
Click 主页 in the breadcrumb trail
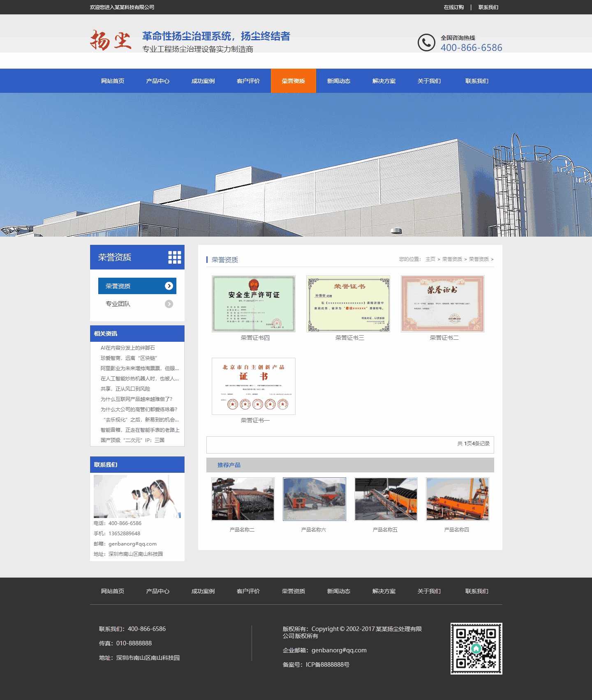(x=430, y=259)
